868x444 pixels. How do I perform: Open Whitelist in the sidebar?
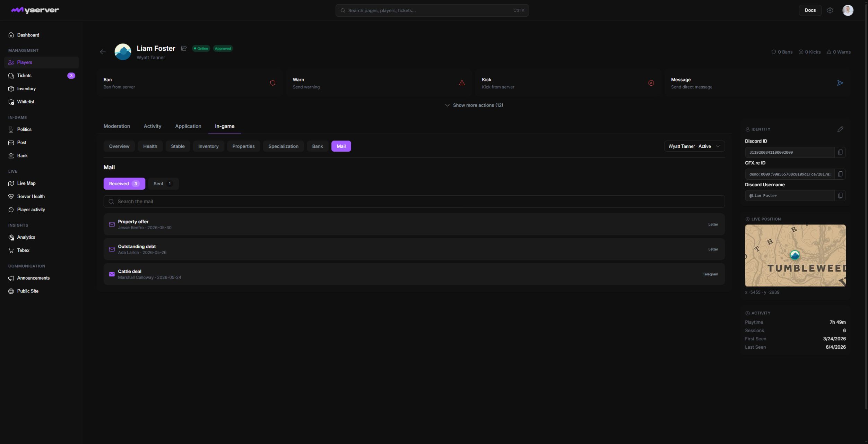(41, 102)
